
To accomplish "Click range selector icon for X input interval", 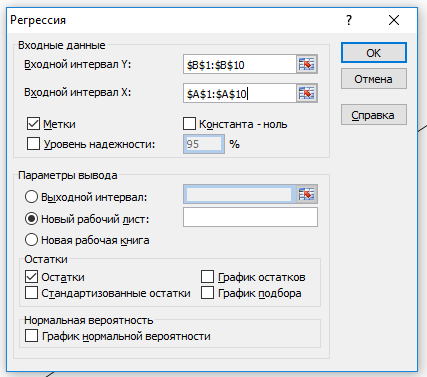I will point(307,93).
